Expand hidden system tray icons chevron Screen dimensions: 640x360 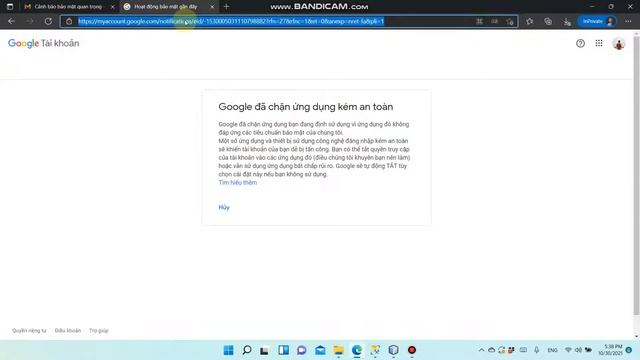click(481, 350)
